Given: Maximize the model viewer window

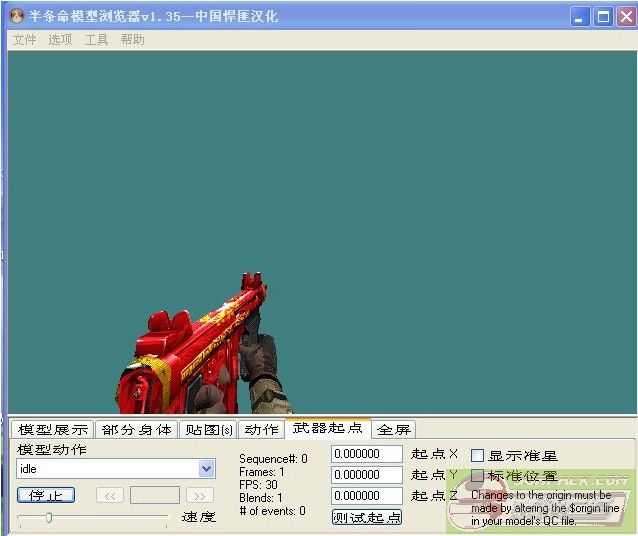Looking at the screenshot, I should pyautogui.click(x=602, y=17).
